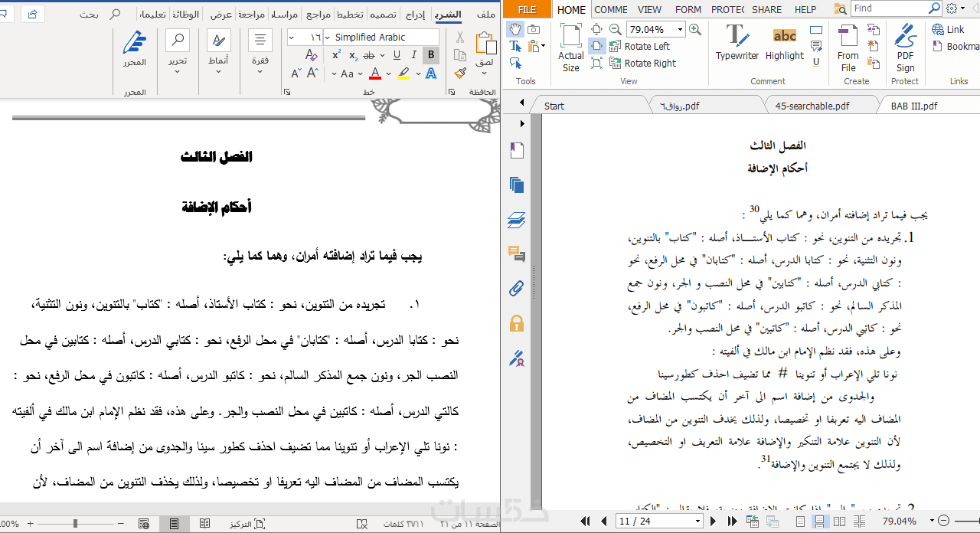Open the Digital Signatures sidebar panel
The height and width of the screenshot is (533, 980).
[517, 358]
